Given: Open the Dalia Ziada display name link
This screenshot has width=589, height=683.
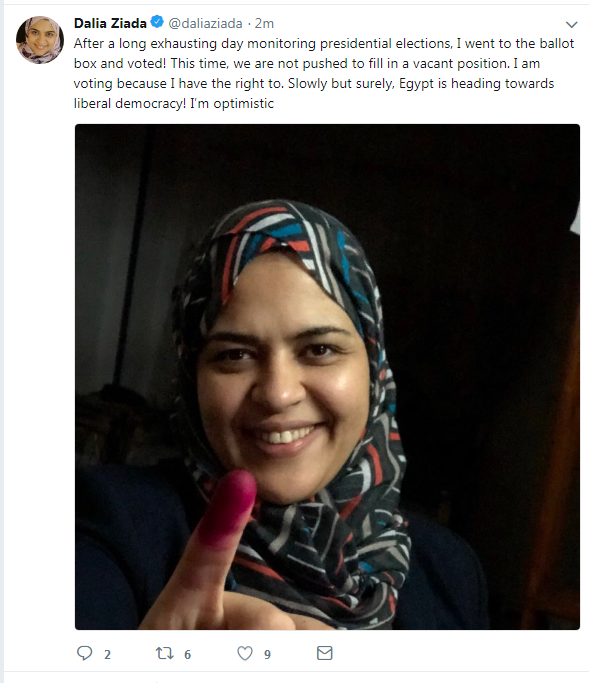Looking at the screenshot, I should coord(110,23).
